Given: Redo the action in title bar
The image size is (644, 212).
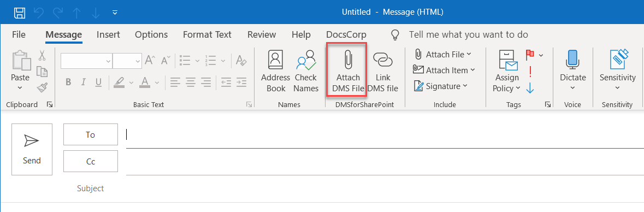Looking at the screenshot, I should 58,13.
